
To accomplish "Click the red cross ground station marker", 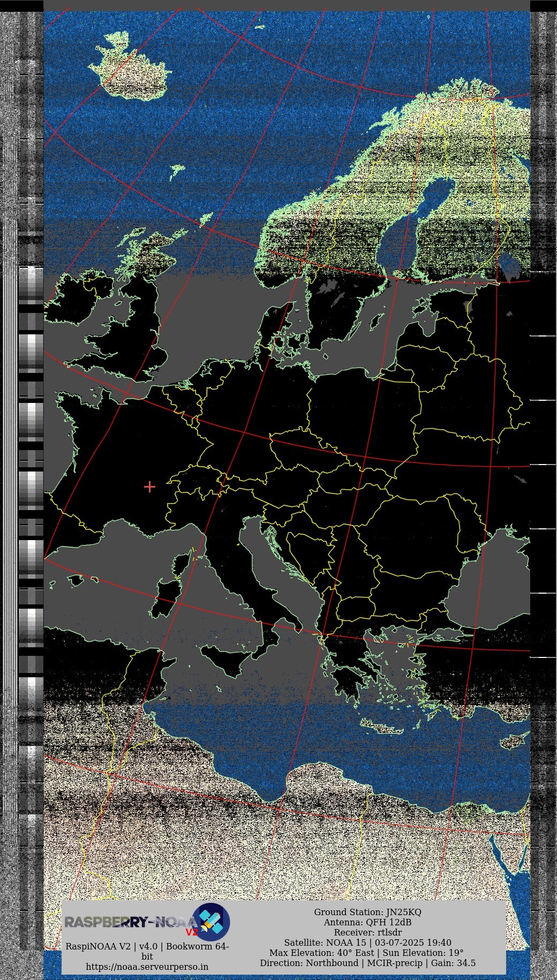I will (149, 487).
